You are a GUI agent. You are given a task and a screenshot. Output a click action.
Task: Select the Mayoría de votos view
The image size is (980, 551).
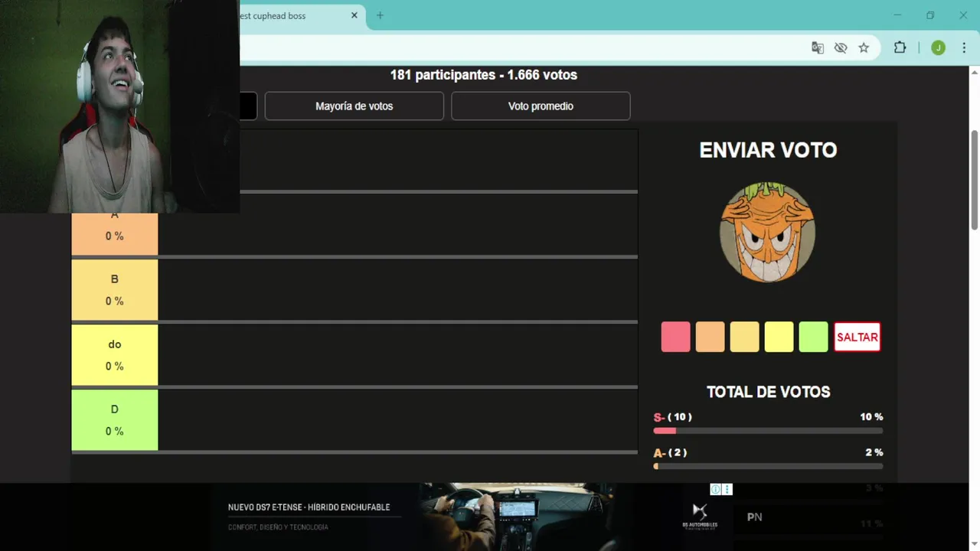354,106
